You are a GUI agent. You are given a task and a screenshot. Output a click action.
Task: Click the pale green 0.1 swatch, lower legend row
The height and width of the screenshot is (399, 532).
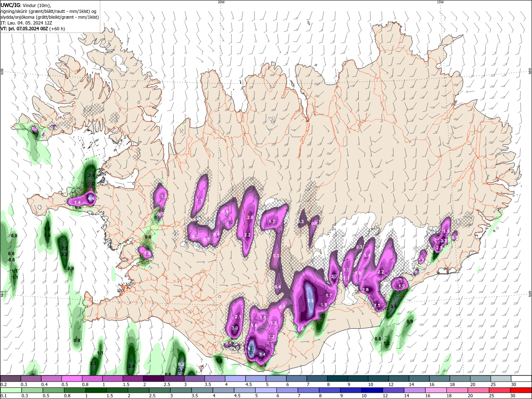pos(10,390)
